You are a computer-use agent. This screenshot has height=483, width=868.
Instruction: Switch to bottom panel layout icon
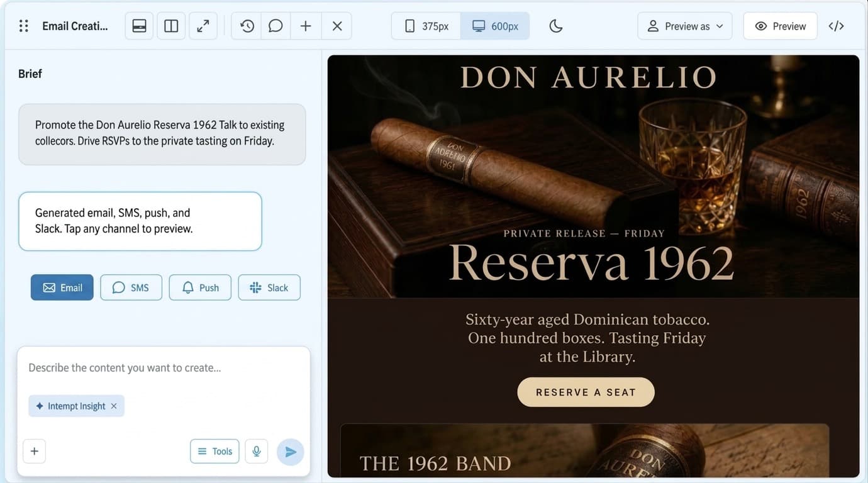pyautogui.click(x=139, y=26)
